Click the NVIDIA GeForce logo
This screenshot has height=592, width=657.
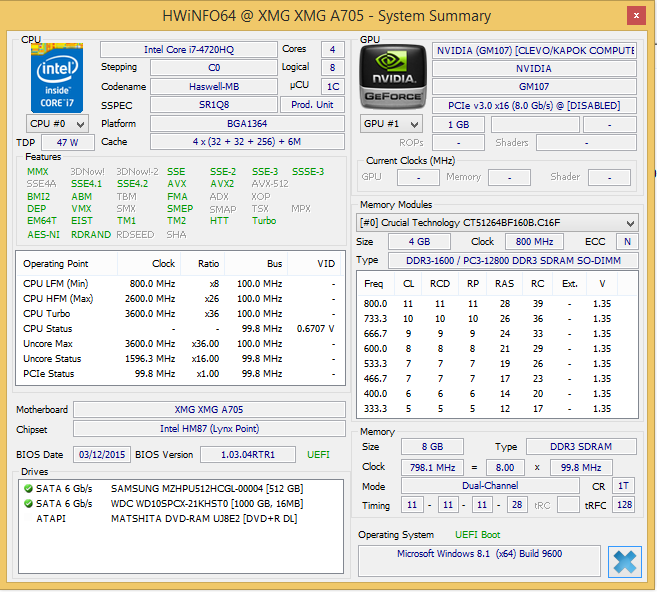tap(393, 77)
